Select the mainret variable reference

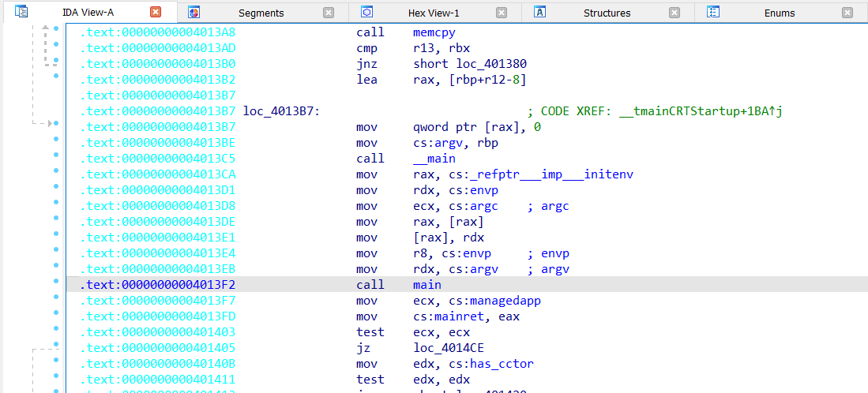(459, 316)
